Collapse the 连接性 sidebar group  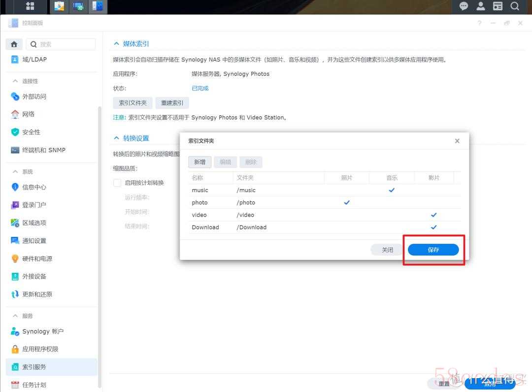point(15,81)
